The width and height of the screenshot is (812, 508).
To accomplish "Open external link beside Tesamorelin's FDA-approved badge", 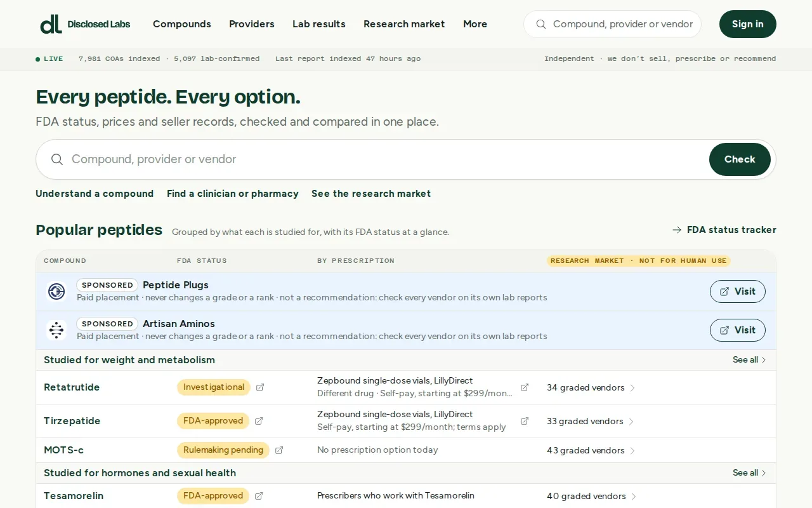I will [259, 496].
